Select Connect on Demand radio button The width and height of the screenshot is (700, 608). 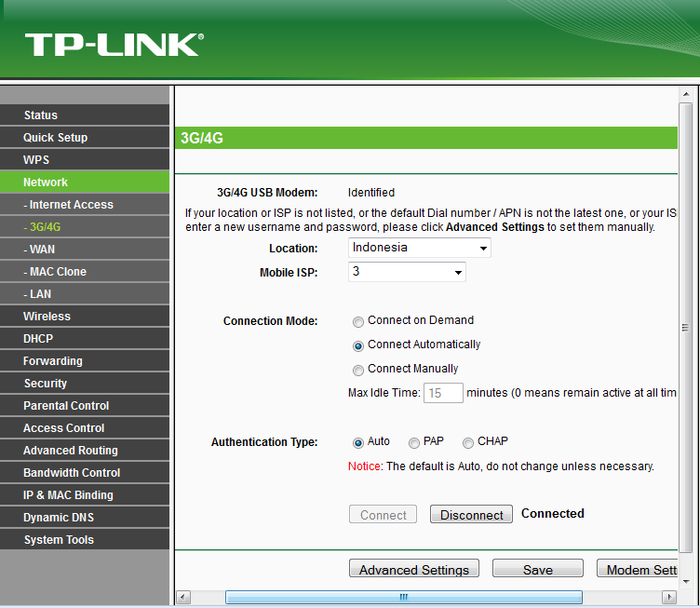tap(358, 322)
